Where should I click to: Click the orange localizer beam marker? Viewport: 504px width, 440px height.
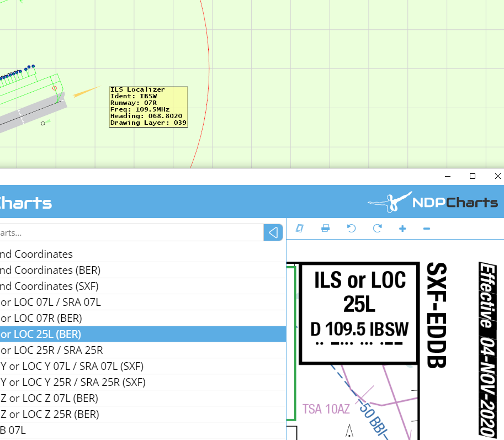point(86,92)
